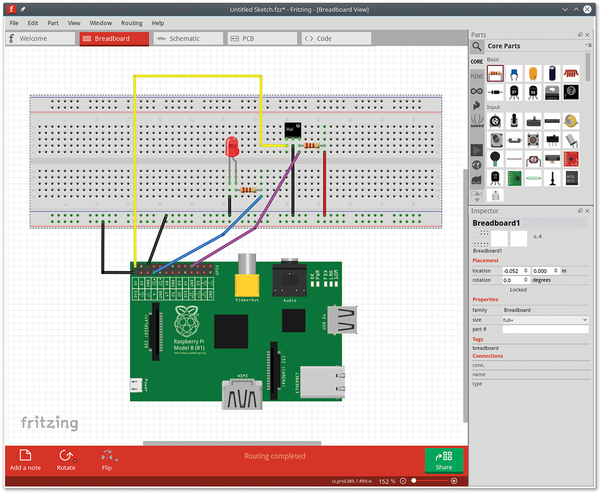
Task: Open the Edit menu
Action: tap(33, 23)
